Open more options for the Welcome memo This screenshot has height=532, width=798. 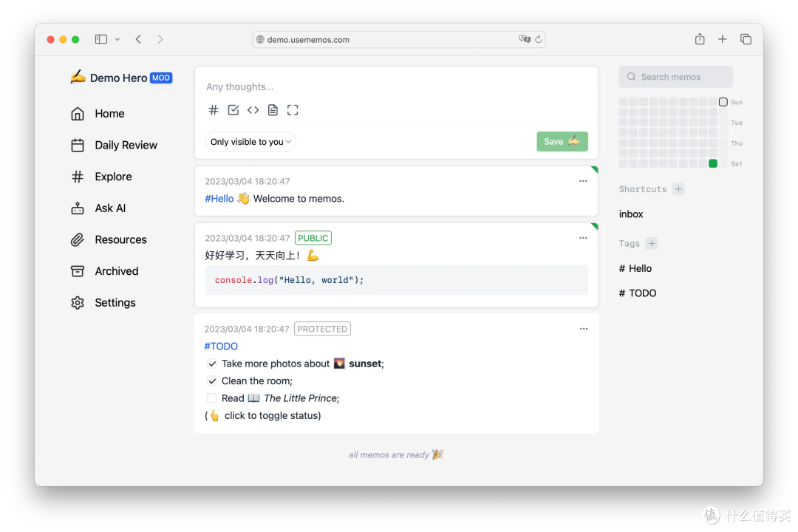point(583,181)
